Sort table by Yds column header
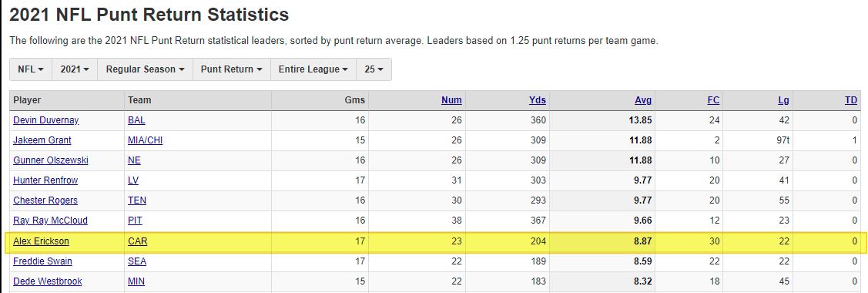This screenshot has width=868, height=293. tap(537, 100)
